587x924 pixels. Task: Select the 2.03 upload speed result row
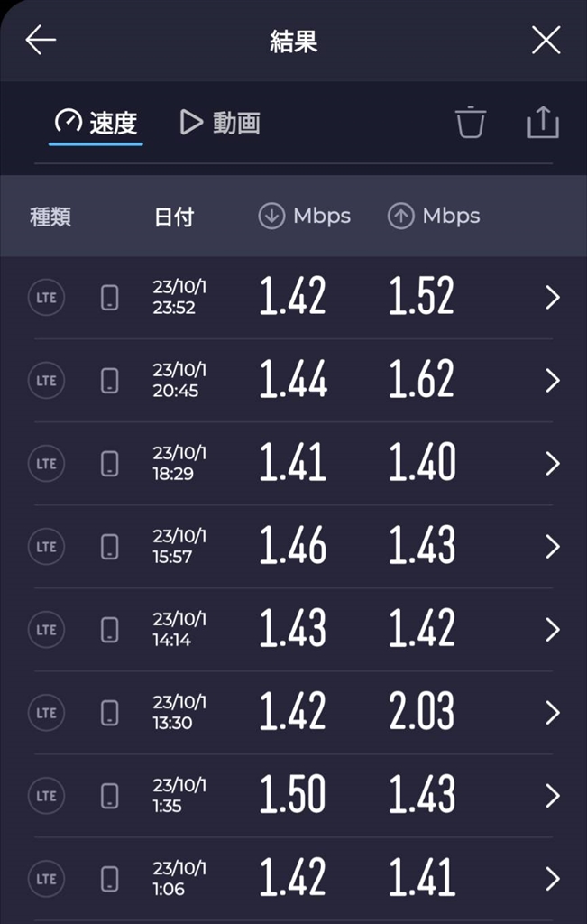pos(421,713)
